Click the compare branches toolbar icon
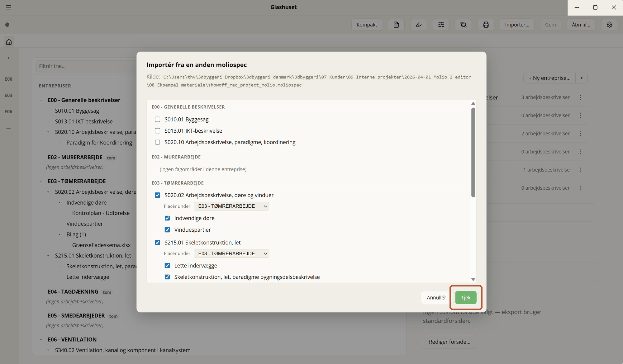The height and width of the screenshot is (364, 623). 464,25
